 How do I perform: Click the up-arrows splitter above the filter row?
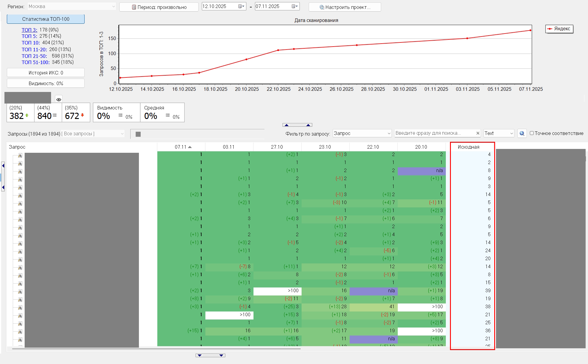tap(297, 125)
